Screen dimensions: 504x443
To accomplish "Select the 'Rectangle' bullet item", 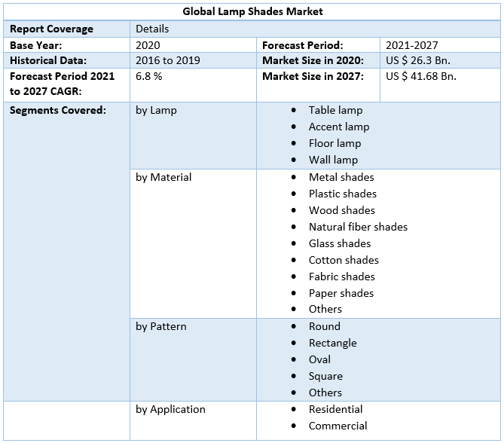I will point(332,343).
